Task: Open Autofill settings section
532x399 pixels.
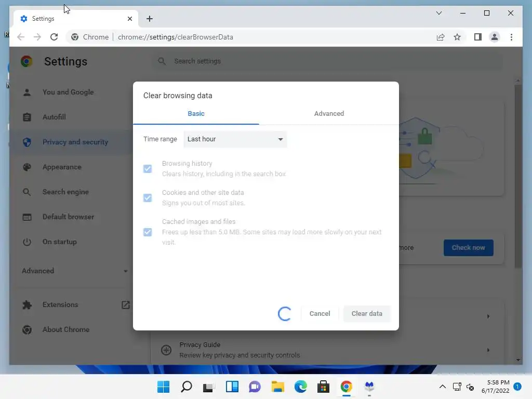Action: [x=54, y=117]
